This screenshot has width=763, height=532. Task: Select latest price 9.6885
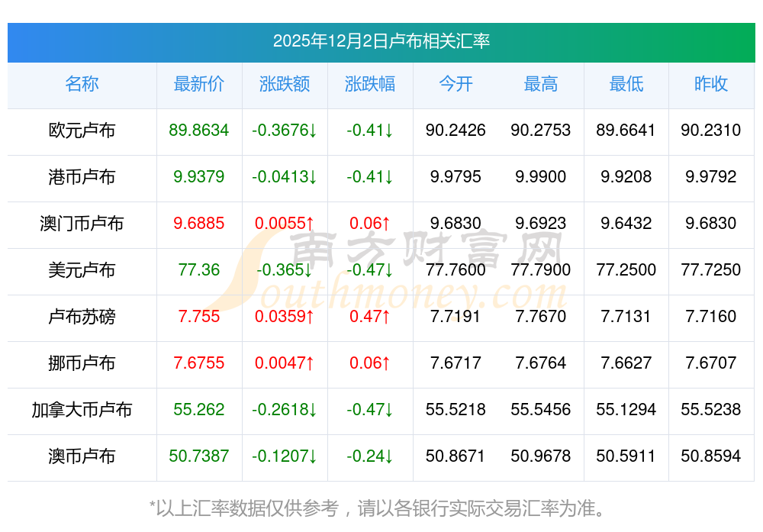click(199, 224)
